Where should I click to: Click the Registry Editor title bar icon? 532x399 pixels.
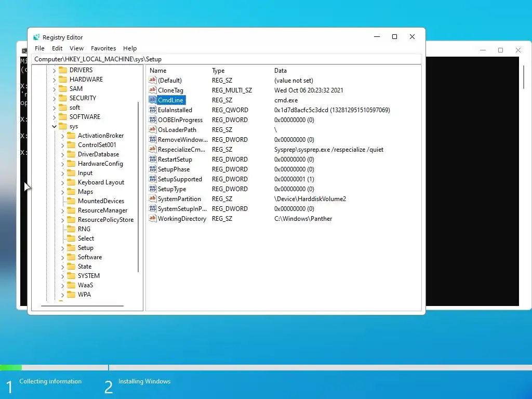tap(36, 37)
